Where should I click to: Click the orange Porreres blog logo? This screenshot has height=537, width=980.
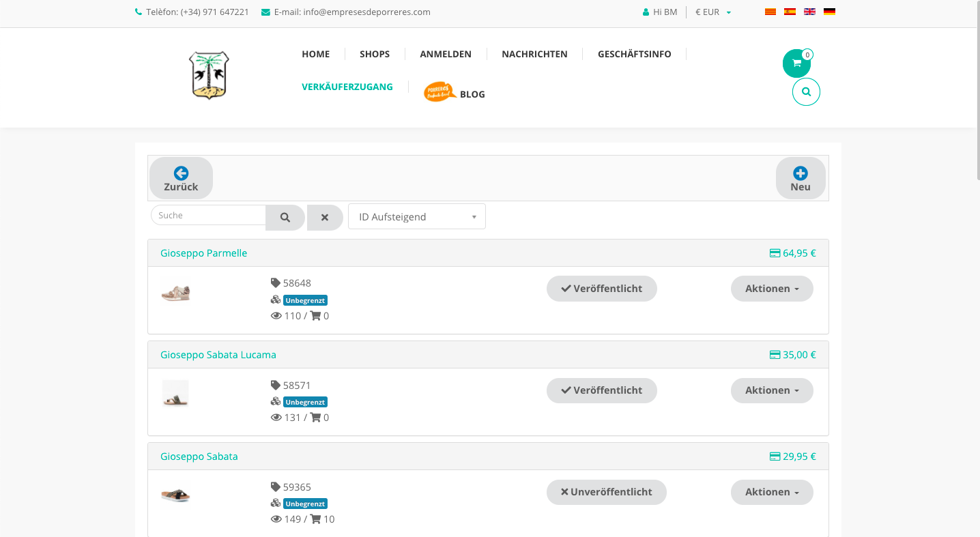click(439, 91)
